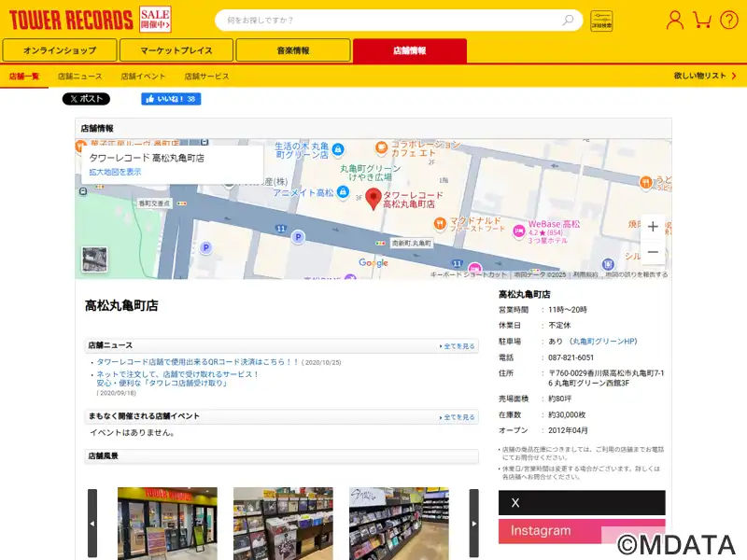Screen dimensions: 747x560
Task: Open the user account icon
Action: (674, 20)
